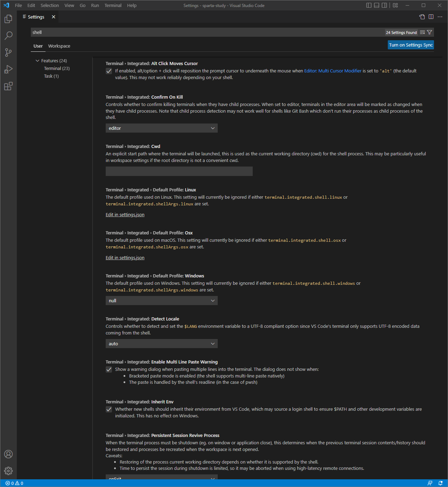Select Terminal (23) in settings tree
448x487 pixels.
pos(57,69)
